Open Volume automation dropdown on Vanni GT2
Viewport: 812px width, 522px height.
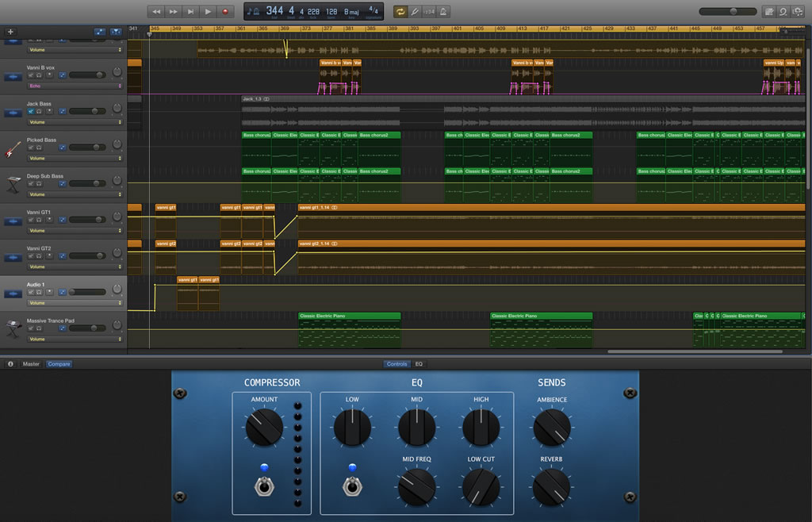point(75,267)
